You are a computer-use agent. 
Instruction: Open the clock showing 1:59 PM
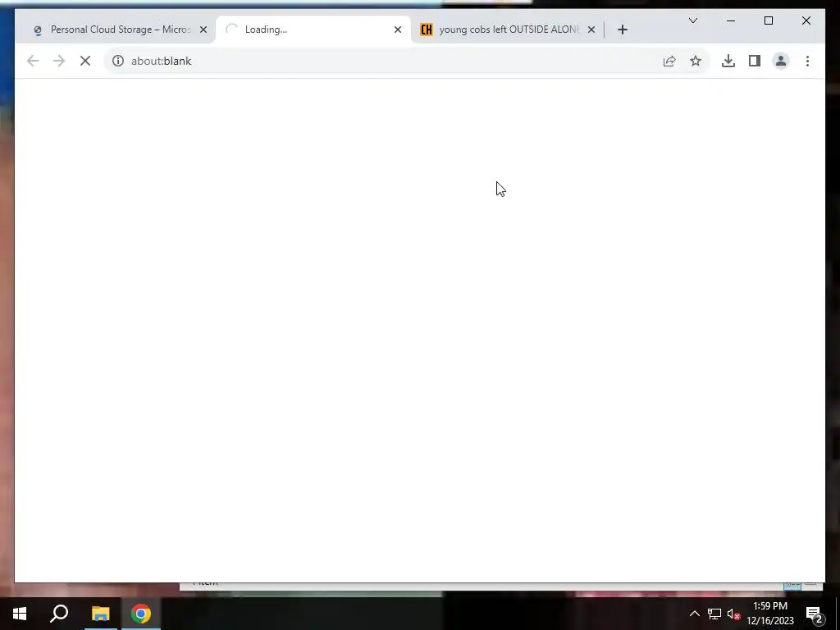[770, 614]
